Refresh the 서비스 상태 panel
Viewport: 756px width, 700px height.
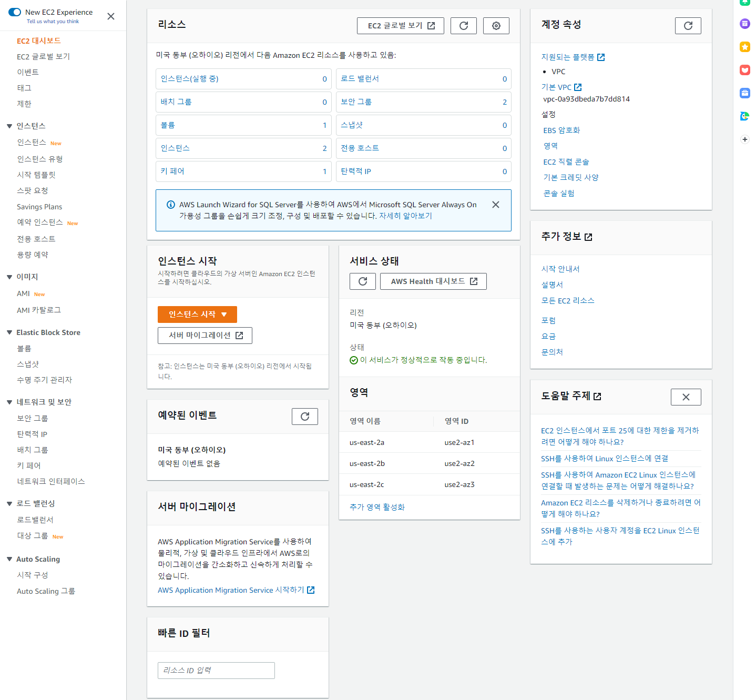point(363,281)
